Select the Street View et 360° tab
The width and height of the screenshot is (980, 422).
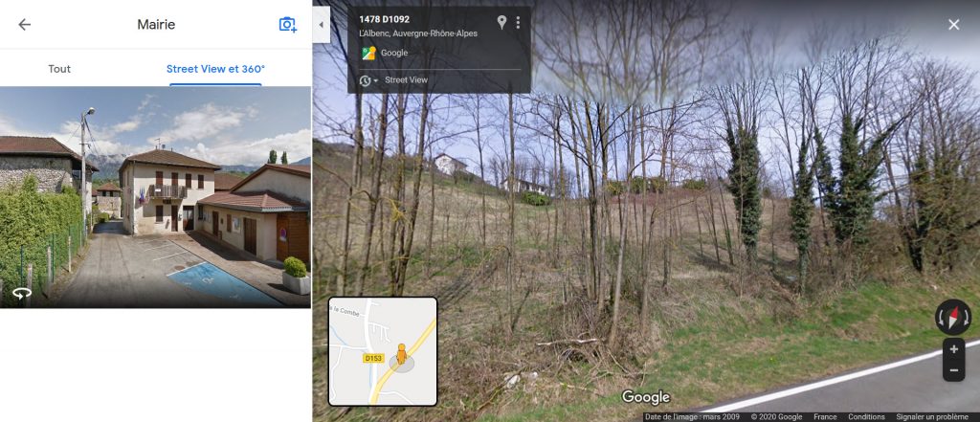tap(215, 69)
